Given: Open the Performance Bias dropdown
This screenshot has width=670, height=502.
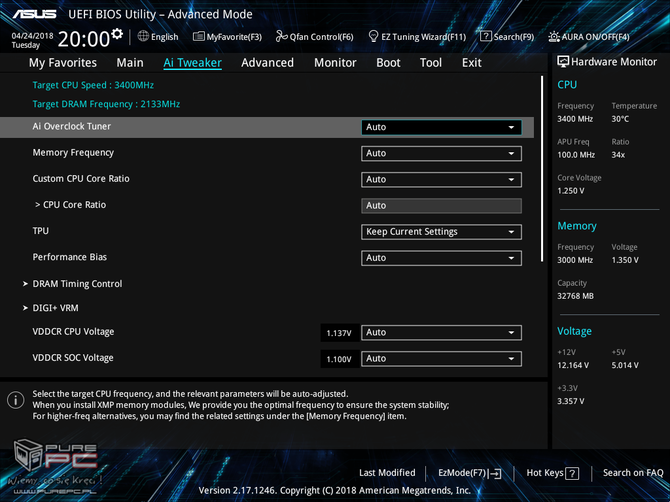Looking at the screenshot, I should (x=441, y=258).
